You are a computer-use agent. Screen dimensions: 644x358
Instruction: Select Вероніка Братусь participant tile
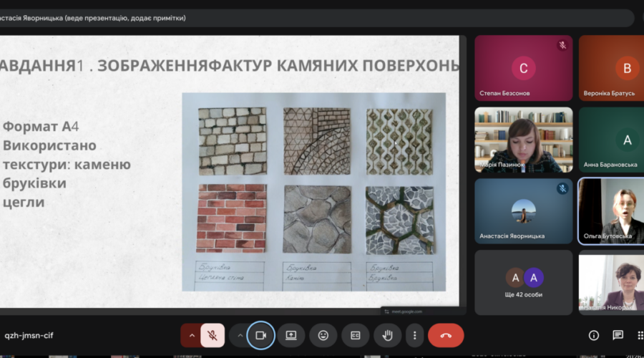click(x=612, y=68)
